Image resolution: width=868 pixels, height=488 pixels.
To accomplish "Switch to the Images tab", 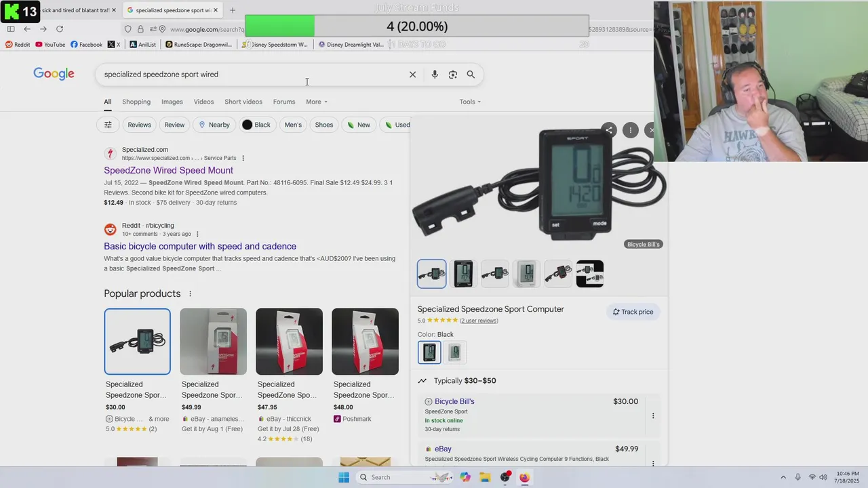I will tap(172, 102).
